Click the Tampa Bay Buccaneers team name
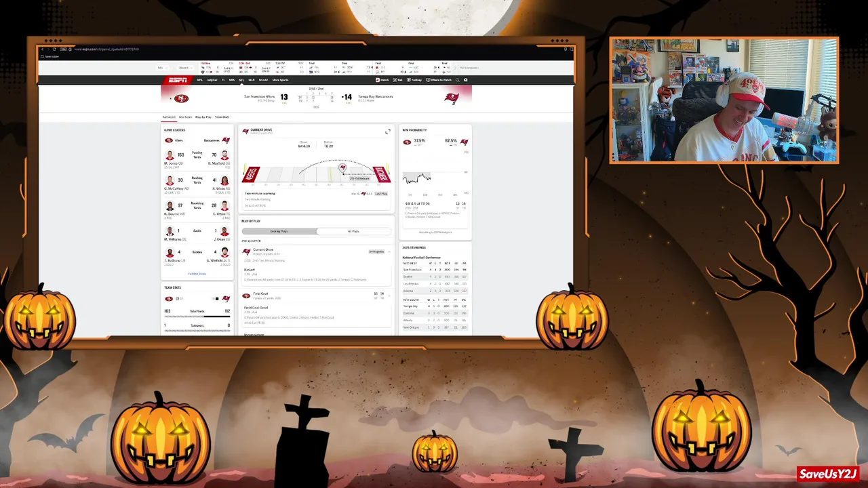This screenshot has height=488, width=868. (374, 97)
